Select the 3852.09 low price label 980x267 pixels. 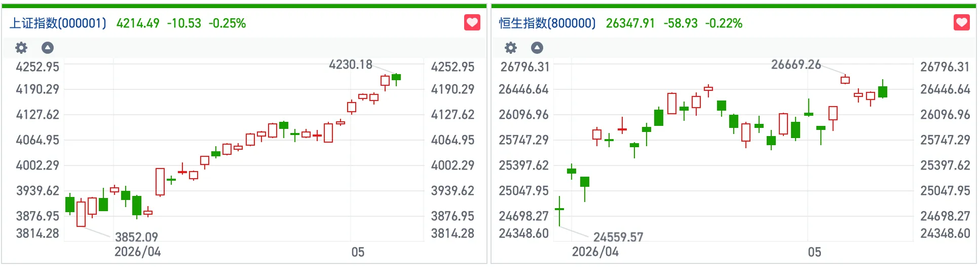(136, 237)
